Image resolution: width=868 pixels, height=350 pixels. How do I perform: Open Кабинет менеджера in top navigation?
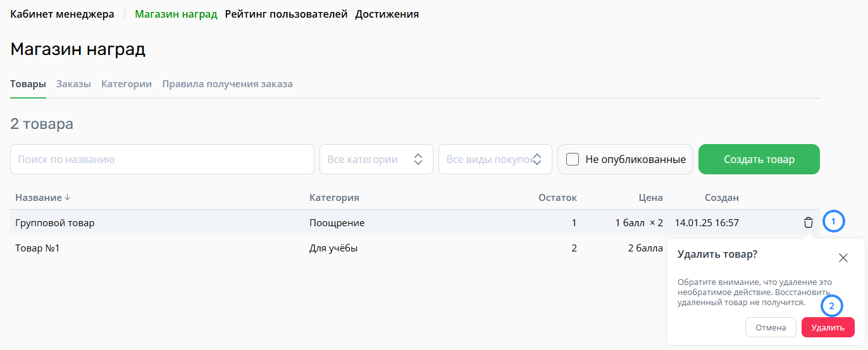[x=62, y=14]
